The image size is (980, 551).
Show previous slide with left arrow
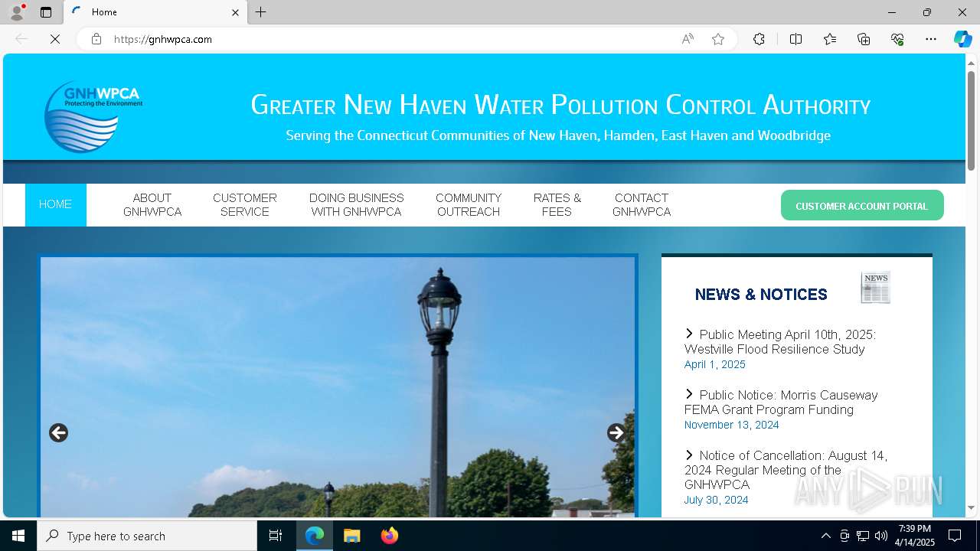point(58,433)
